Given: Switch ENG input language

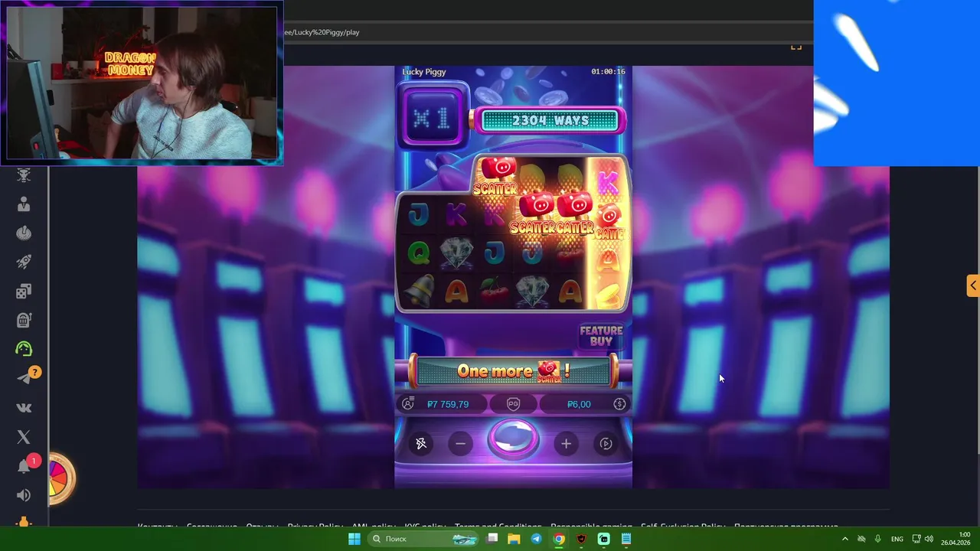Looking at the screenshot, I should coord(897,539).
